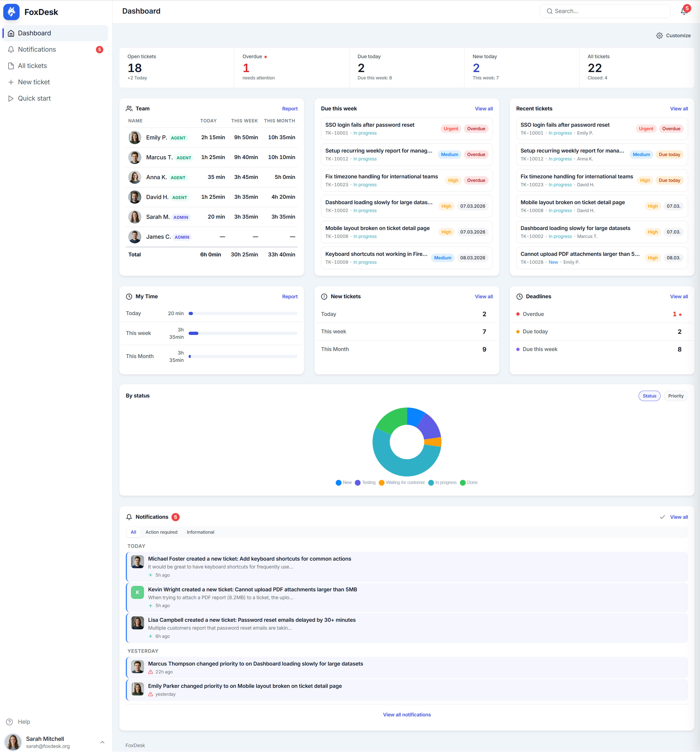Click the clock icon on the My Time panel
The height and width of the screenshot is (752, 700).
tap(129, 296)
